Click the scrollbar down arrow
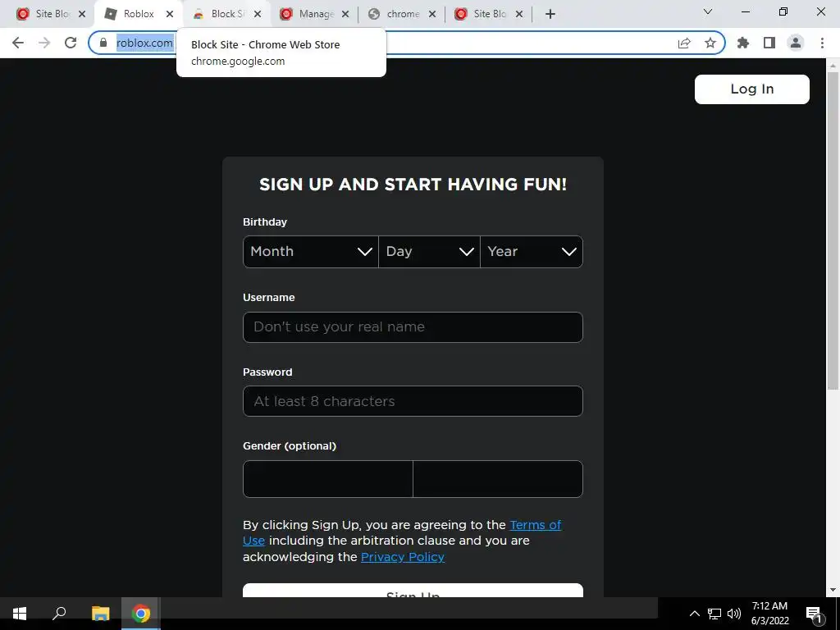840x630 pixels. point(833,591)
